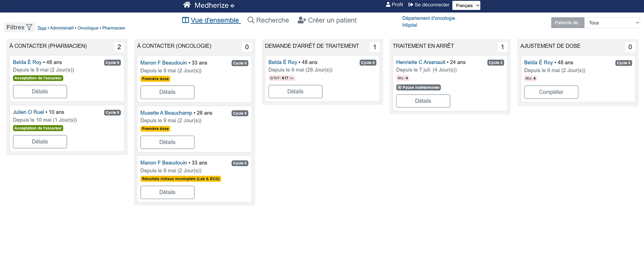The image size is (644, 262).
Task: Select the Tous filter link
Action: [42, 28]
